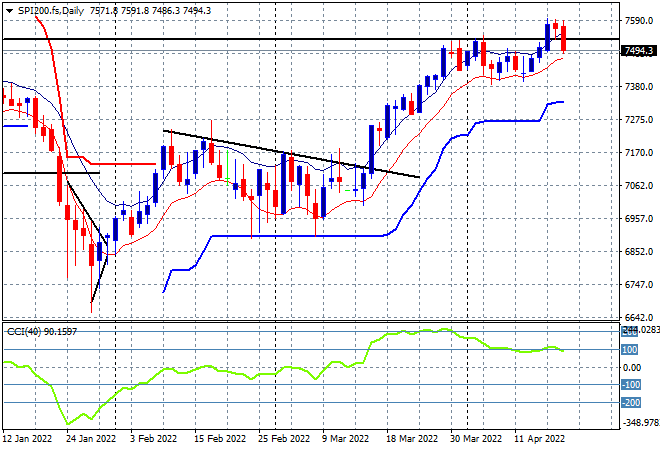Click the last red candle on the chart
The width and height of the screenshot is (660, 450).
(x=564, y=38)
